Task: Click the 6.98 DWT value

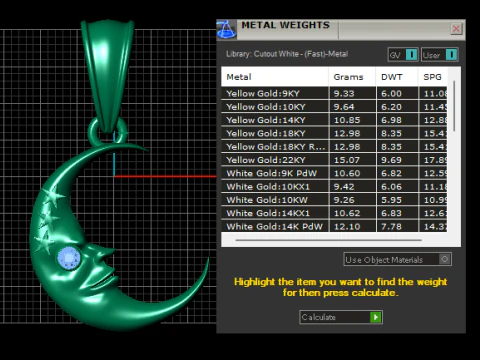Action: [391, 120]
